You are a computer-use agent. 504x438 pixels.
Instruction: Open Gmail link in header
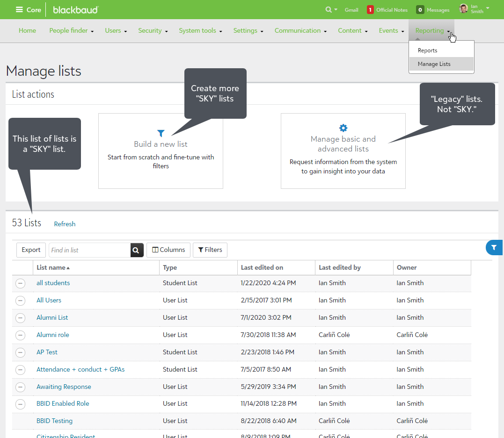click(351, 10)
